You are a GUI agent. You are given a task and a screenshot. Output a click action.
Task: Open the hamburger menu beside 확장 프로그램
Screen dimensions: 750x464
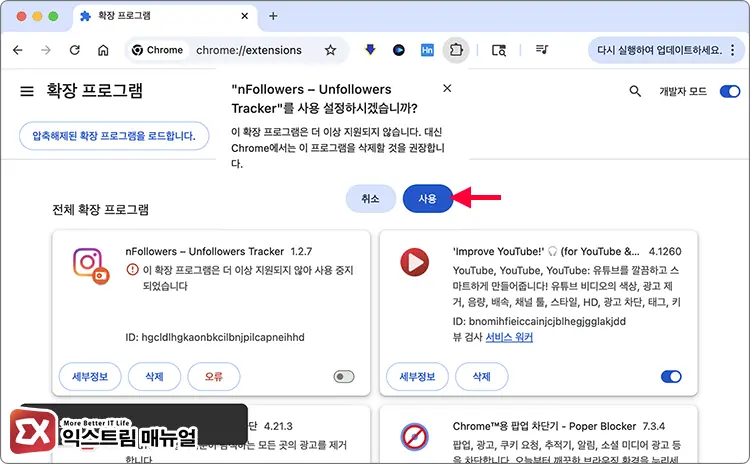click(x=27, y=91)
